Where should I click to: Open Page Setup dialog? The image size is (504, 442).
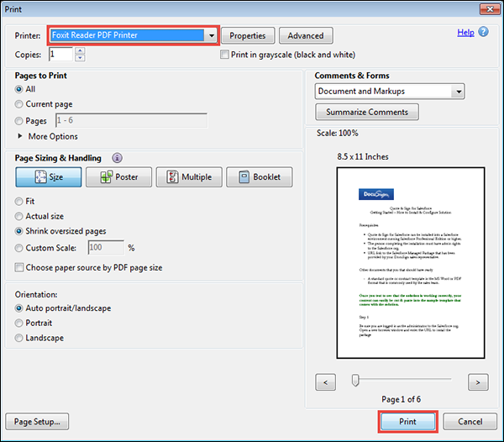pos(37,422)
